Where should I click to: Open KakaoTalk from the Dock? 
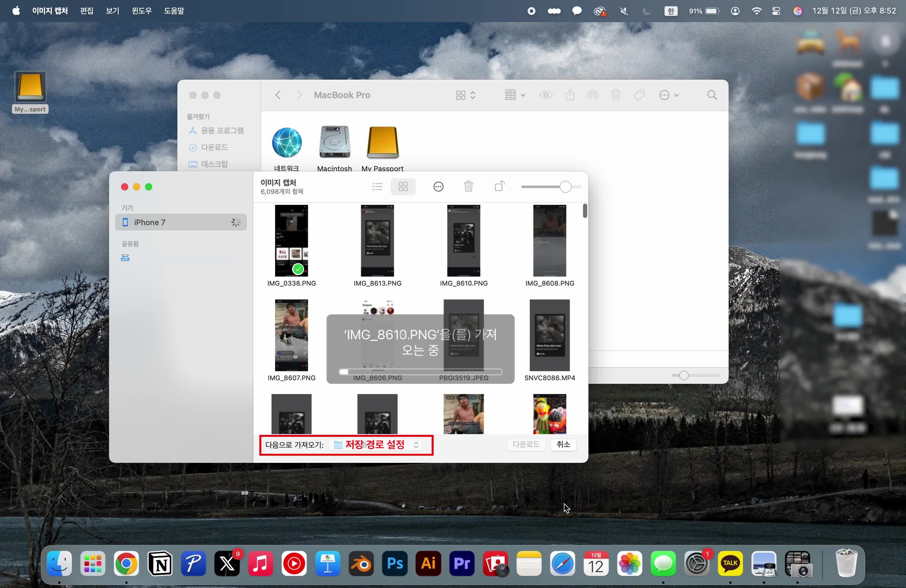730,564
